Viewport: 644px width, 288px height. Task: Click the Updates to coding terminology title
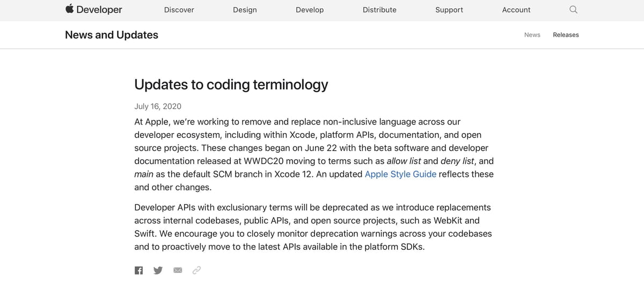[x=231, y=85]
